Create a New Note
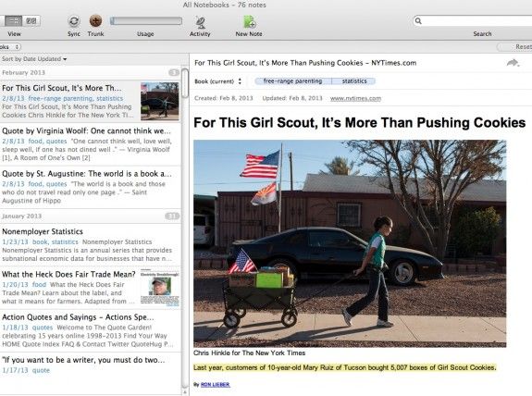 click(250, 21)
